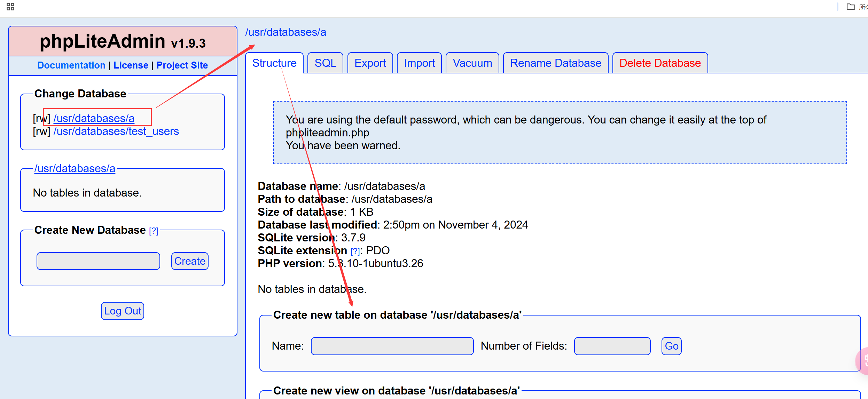Click the 'Database last modified' line
The height and width of the screenshot is (399, 868).
tap(393, 225)
